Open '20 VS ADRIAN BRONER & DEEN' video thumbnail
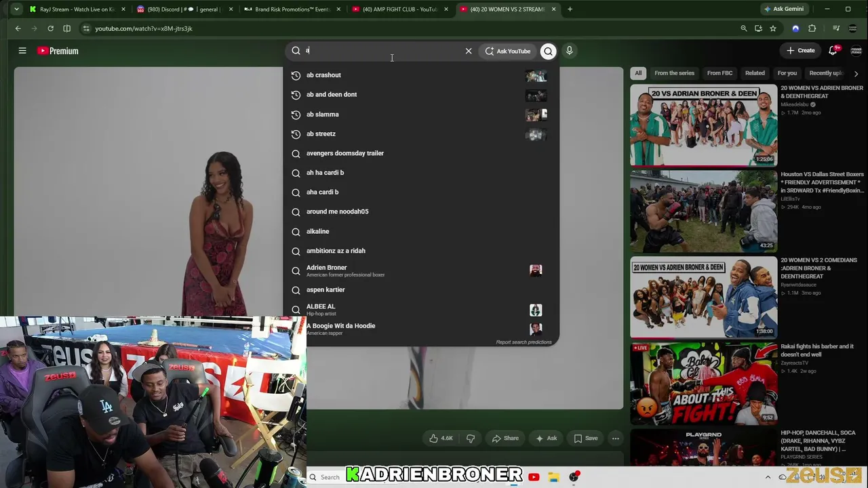 pos(704,125)
